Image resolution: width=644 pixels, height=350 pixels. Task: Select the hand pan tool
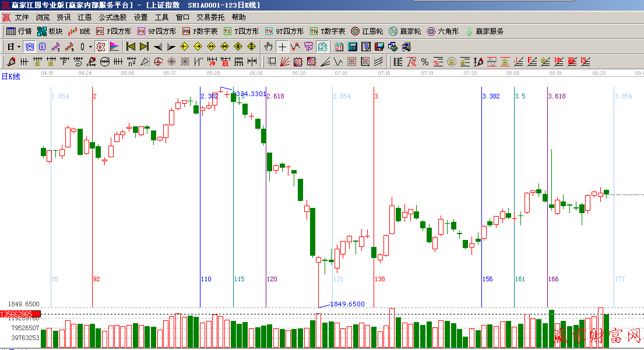tap(268, 47)
